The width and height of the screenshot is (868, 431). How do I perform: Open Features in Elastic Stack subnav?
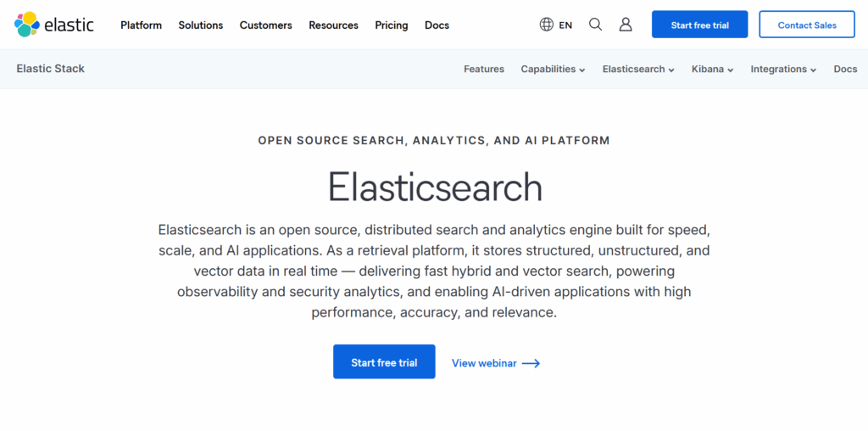coord(484,70)
